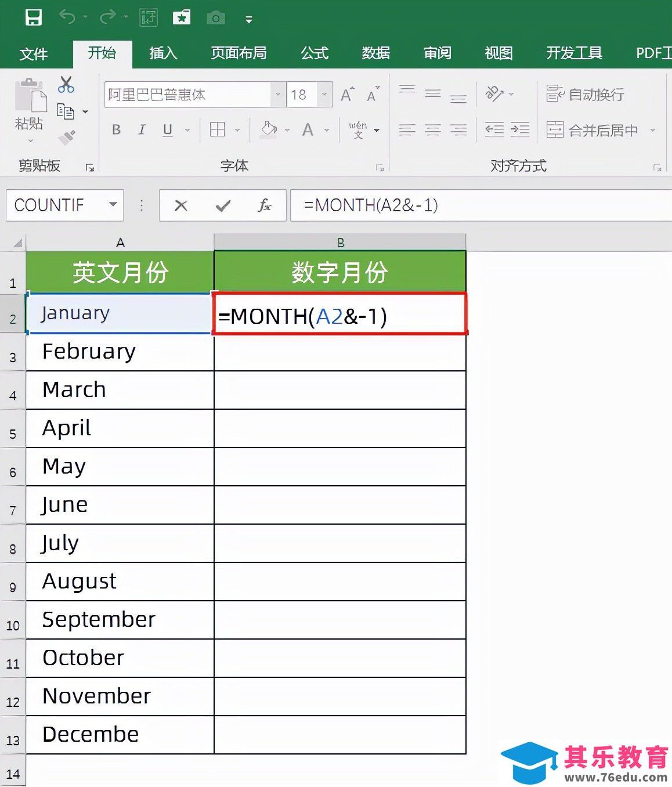Click the Redo arrow icon

(108, 17)
